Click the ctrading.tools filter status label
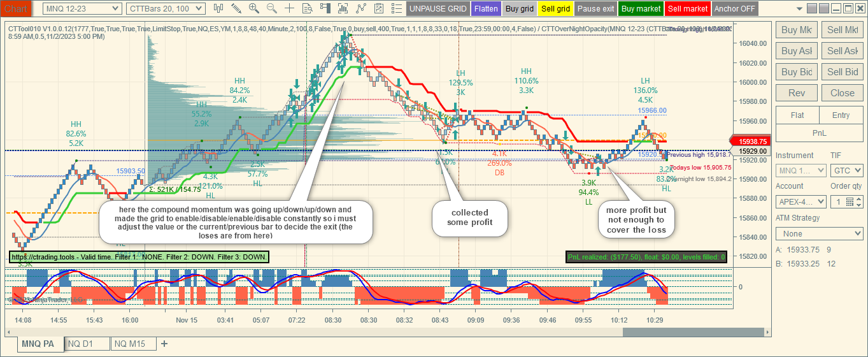The height and width of the screenshot is (357, 868). click(139, 257)
